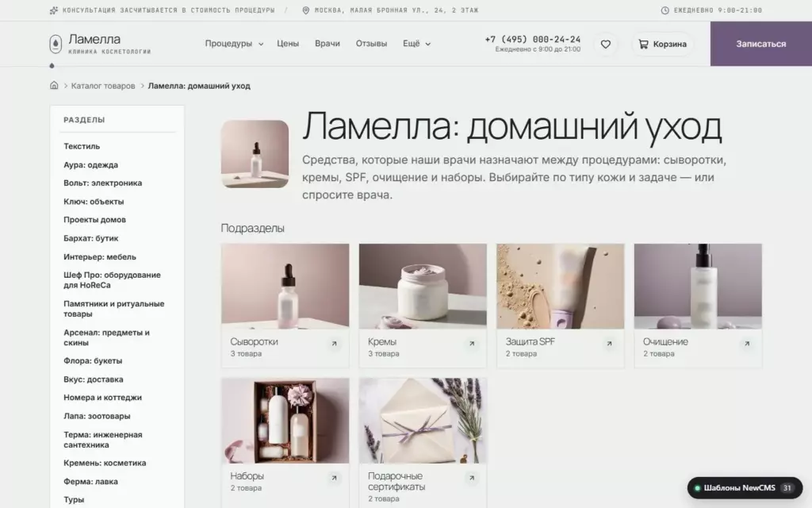Click arrow icon on Подарочные сертификаты card
Image resolution: width=812 pixels, height=508 pixels.
472,478
